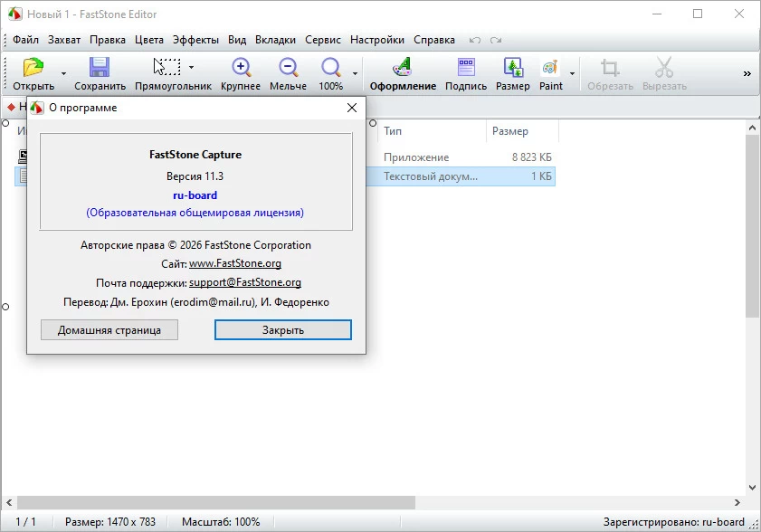
Task: Open the www.FastStone.org link
Action: tap(235, 263)
